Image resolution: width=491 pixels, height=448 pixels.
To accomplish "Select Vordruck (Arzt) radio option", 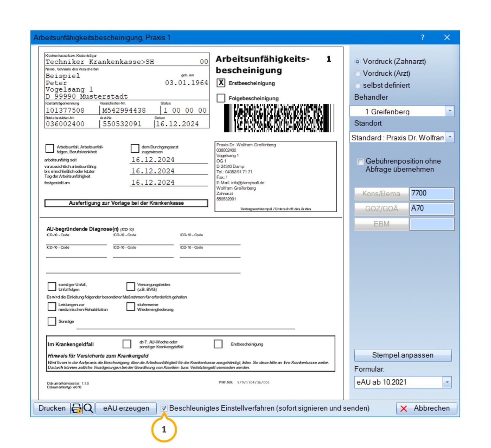I will (357, 73).
